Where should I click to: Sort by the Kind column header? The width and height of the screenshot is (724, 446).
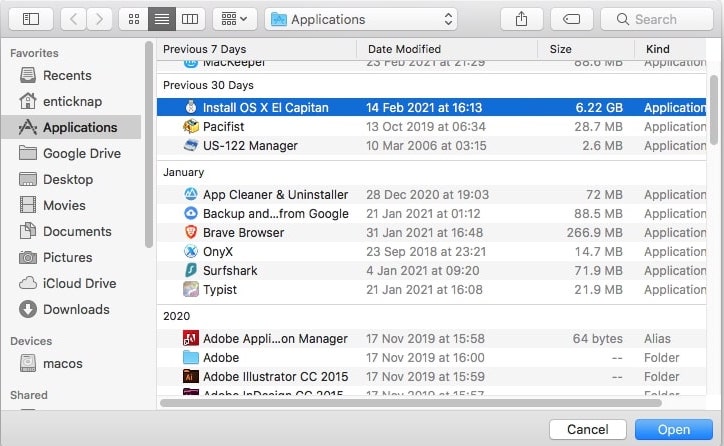[670, 49]
